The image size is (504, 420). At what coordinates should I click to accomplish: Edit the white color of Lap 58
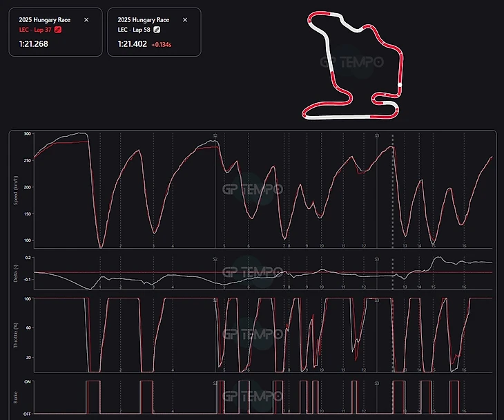[x=157, y=30]
